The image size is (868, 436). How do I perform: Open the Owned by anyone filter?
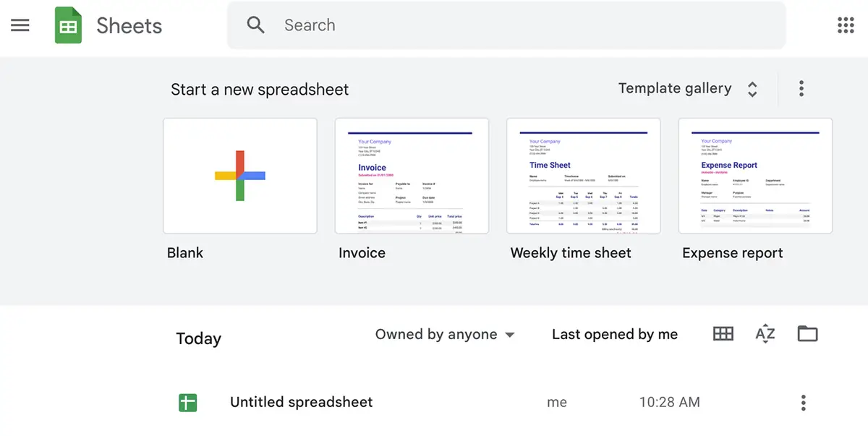[x=444, y=334]
